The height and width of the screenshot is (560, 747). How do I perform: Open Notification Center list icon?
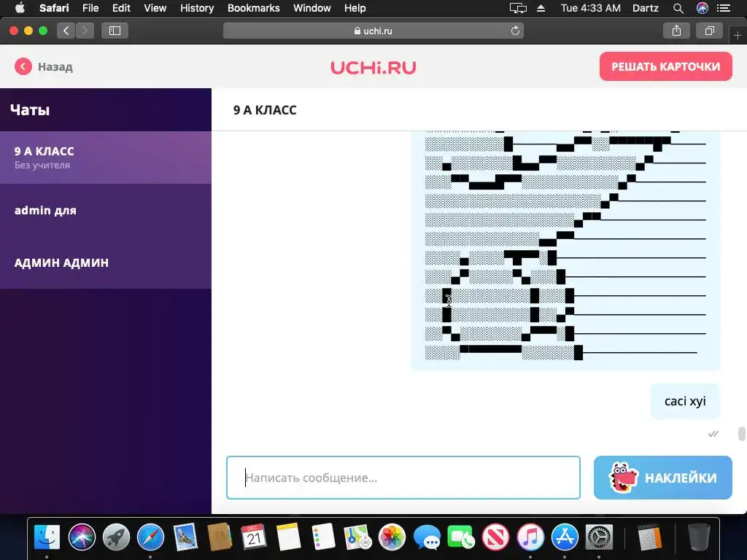click(x=724, y=8)
